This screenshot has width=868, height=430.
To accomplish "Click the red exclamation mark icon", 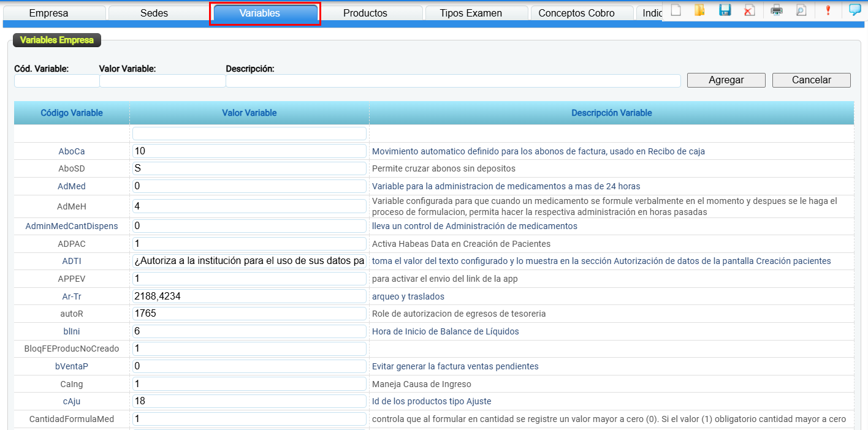I will pyautogui.click(x=828, y=10).
